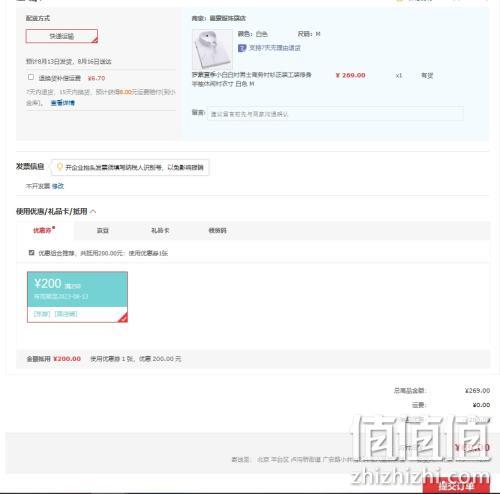500x494 pixels.
Task: Submit the order with 提交订单 button
Action: [x=456, y=486]
